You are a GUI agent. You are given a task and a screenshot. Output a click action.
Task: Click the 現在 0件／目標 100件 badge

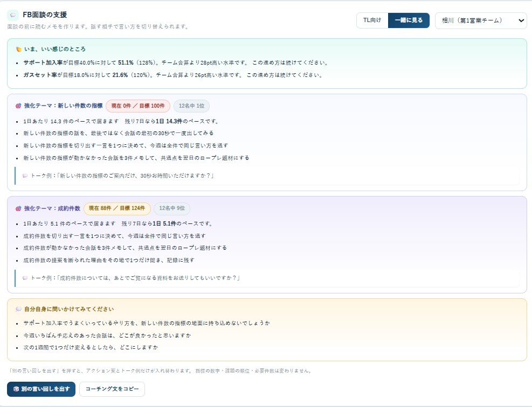[x=138, y=106]
